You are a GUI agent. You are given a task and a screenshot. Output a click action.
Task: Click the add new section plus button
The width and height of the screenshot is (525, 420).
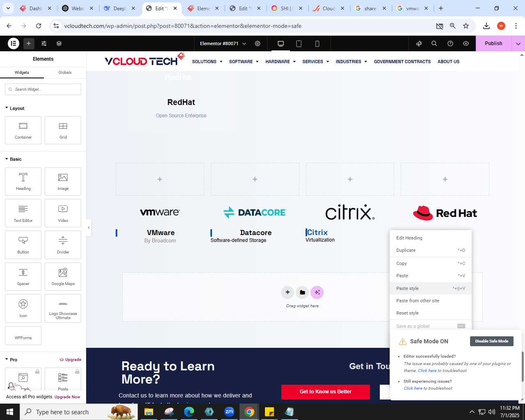click(x=288, y=292)
